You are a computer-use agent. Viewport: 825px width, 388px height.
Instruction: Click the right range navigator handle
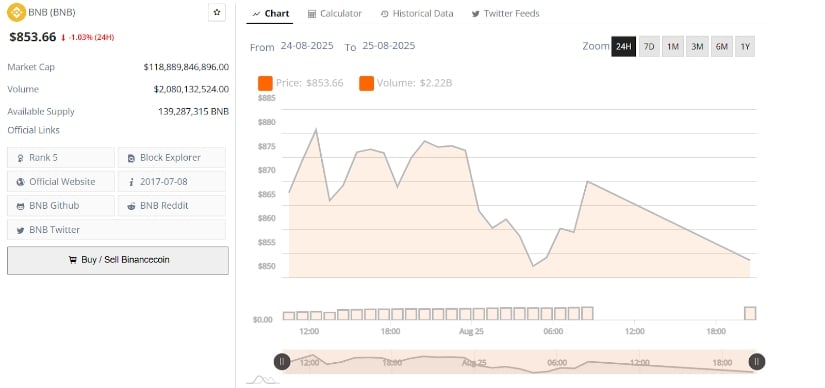(757, 361)
